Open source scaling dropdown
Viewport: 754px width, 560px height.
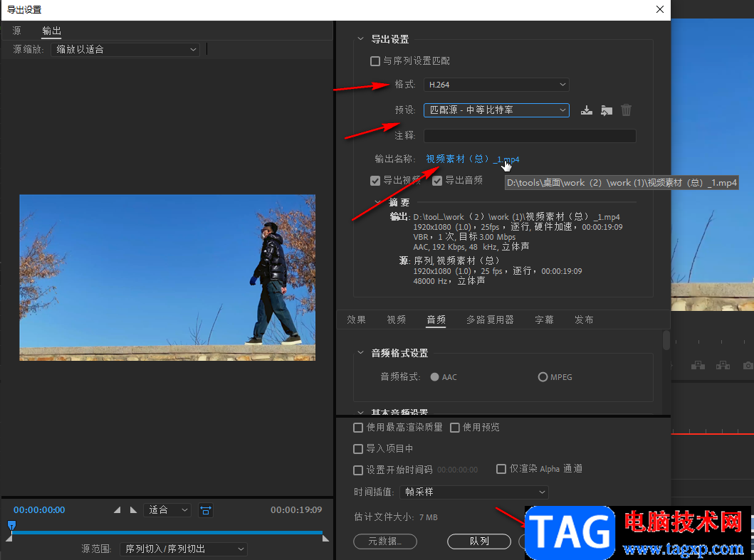125,50
